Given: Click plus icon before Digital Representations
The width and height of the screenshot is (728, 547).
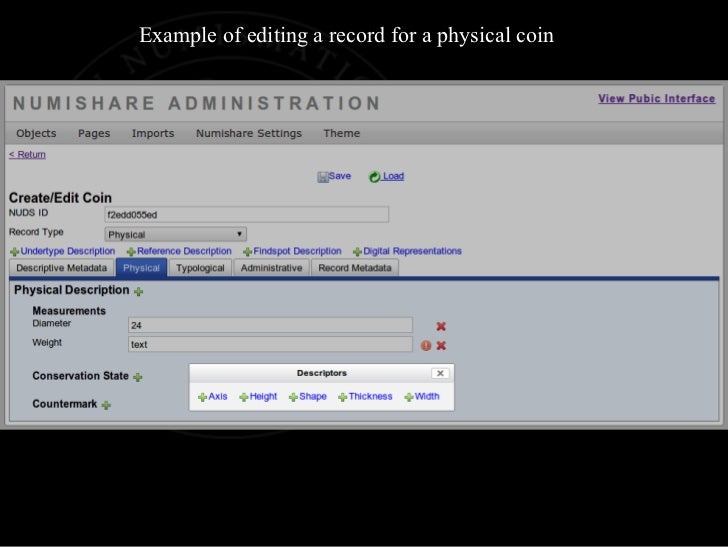Looking at the screenshot, I should click(x=357, y=252).
